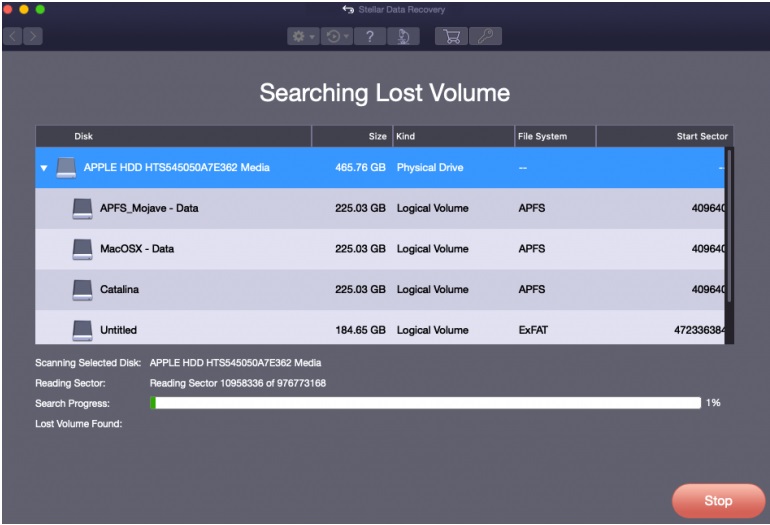Click the Stellar Data Recovery window title

[x=401, y=9]
